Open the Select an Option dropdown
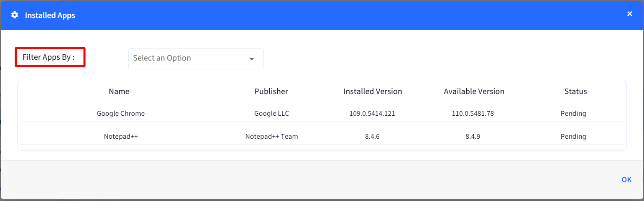The image size is (644, 201). pyautogui.click(x=196, y=59)
